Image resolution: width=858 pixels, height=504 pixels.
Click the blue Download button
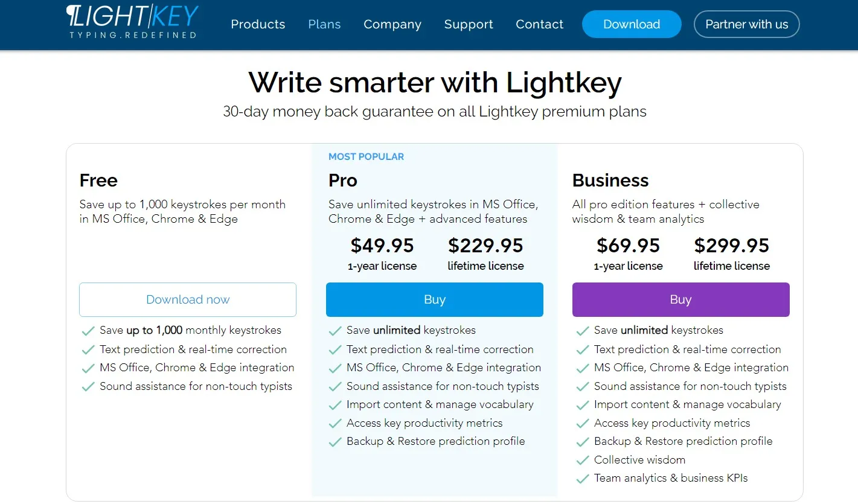(632, 24)
